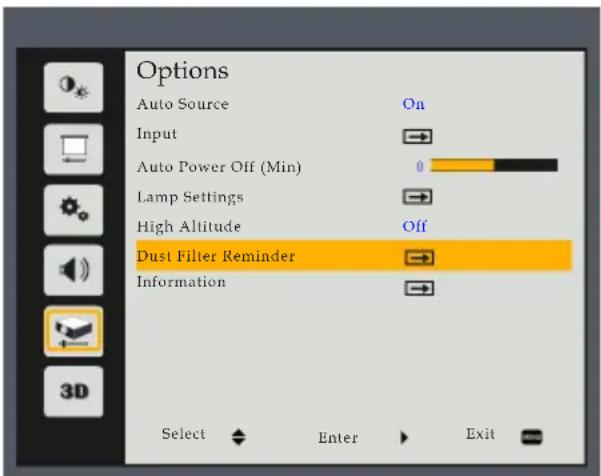Click the Select label in footer
The image size is (601, 476).
coord(184,434)
